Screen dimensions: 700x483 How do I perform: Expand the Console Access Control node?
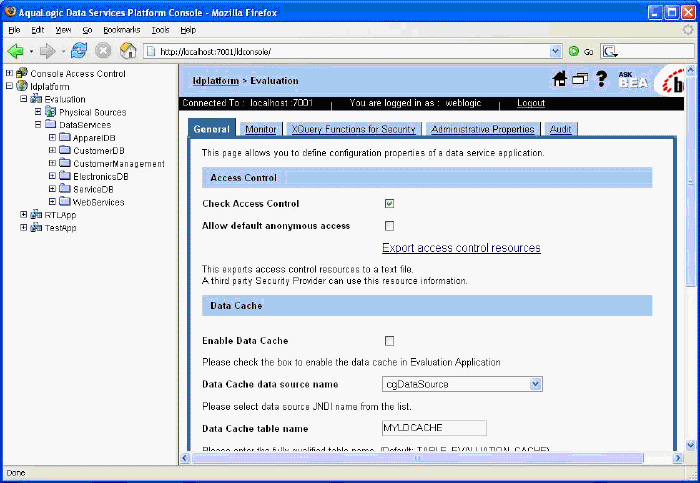click(9, 73)
